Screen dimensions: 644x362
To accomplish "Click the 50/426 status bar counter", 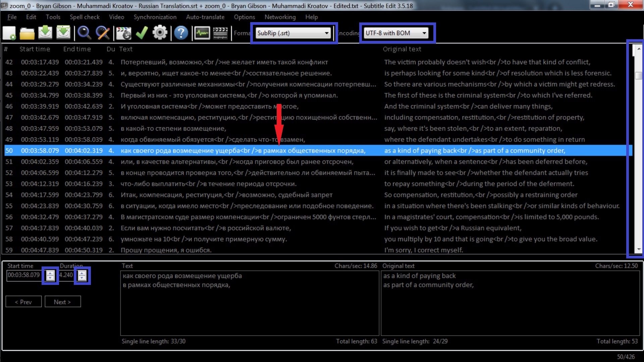I will [626, 357].
